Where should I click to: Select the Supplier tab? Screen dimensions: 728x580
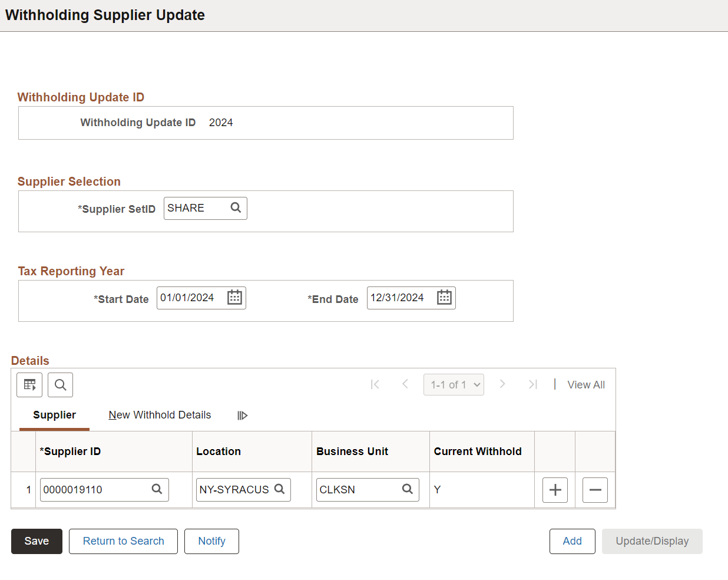pyautogui.click(x=54, y=415)
